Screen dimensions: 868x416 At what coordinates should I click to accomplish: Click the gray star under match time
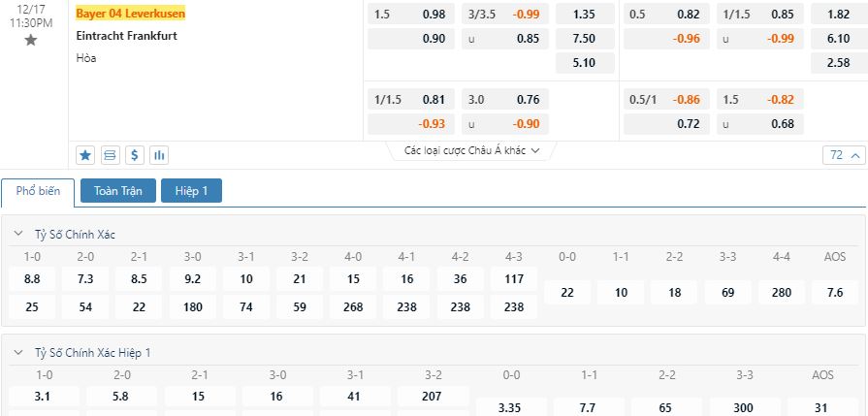pos(31,40)
